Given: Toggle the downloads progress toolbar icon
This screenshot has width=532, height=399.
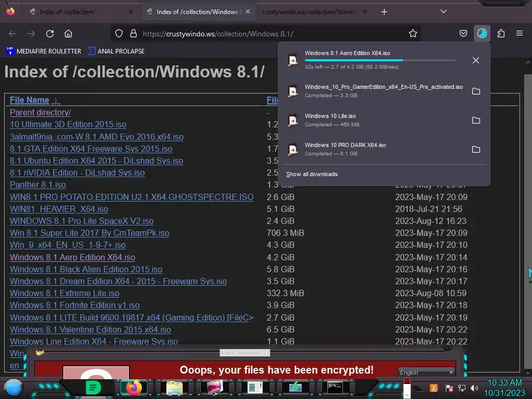Looking at the screenshot, I should [482, 33].
